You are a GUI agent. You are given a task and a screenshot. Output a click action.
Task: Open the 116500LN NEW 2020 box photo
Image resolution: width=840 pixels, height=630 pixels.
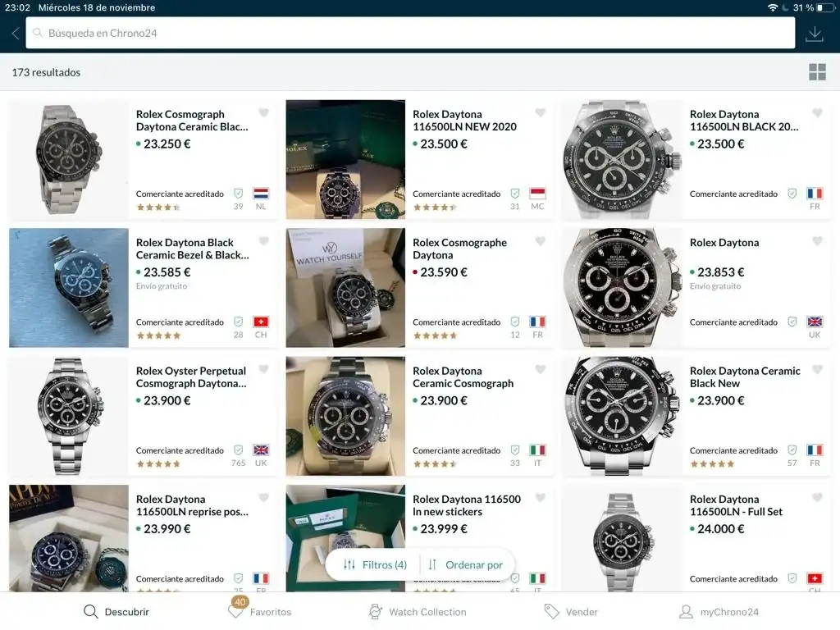coord(345,160)
